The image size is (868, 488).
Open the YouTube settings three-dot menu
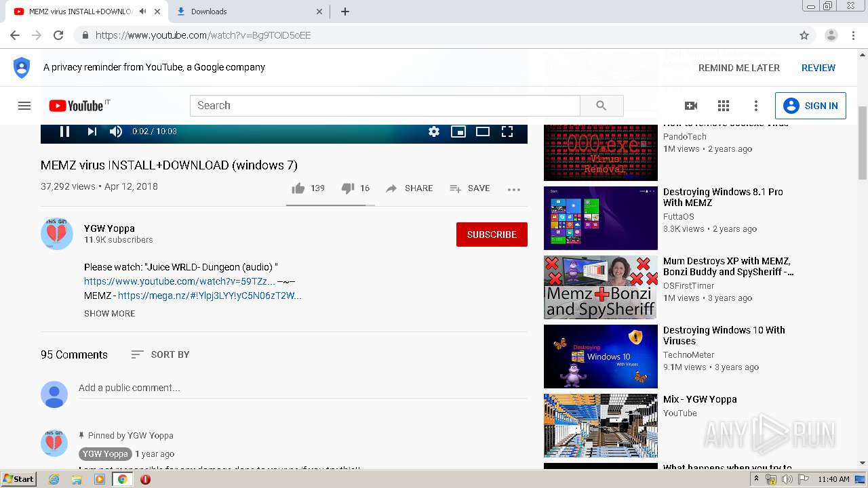pos(756,106)
